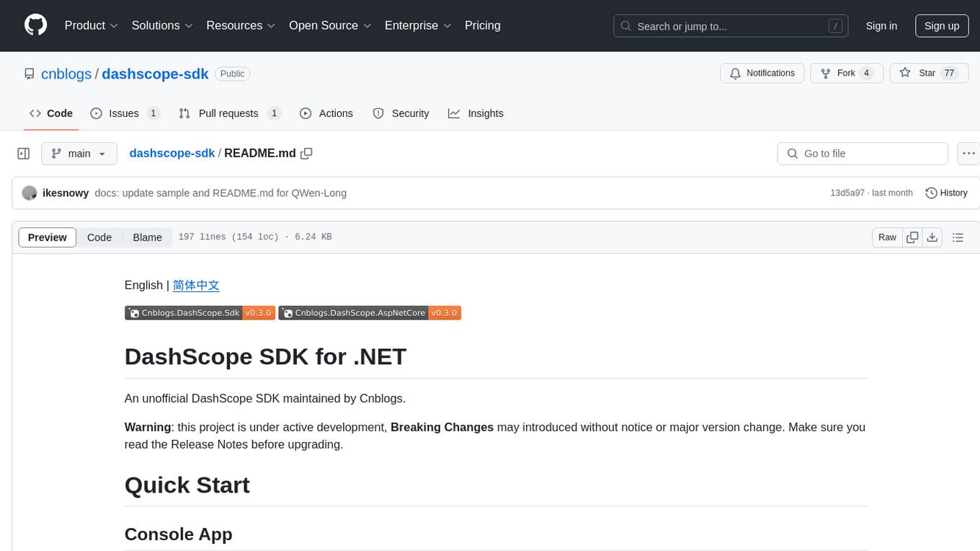Switch to the Code tab
The image size is (980, 551).
click(x=50, y=113)
